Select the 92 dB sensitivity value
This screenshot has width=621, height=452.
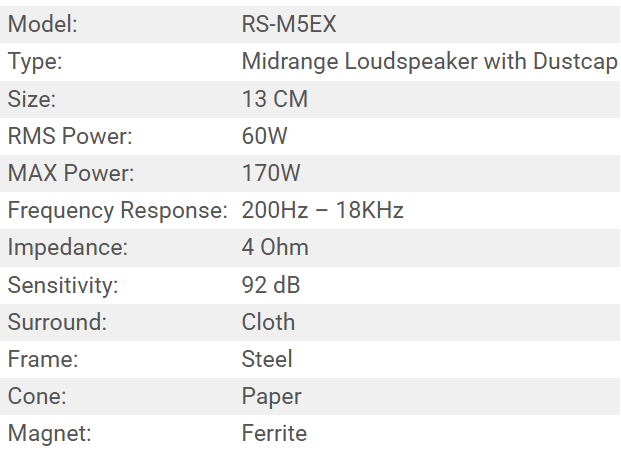[x=271, y=285]
